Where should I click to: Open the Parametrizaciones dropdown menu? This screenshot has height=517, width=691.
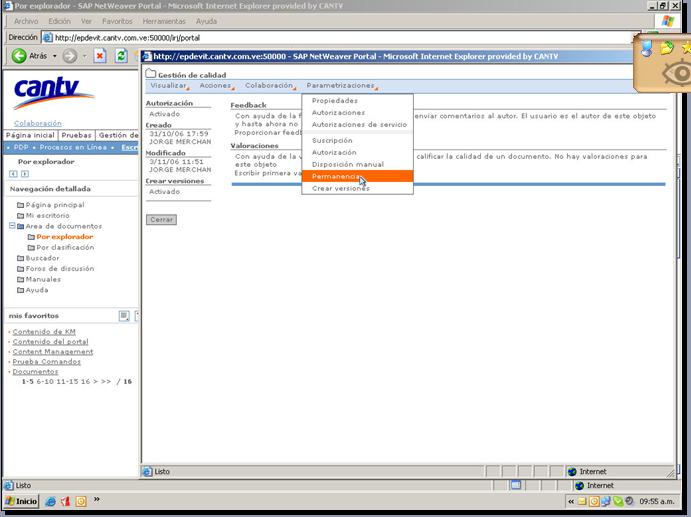(341, 86)
